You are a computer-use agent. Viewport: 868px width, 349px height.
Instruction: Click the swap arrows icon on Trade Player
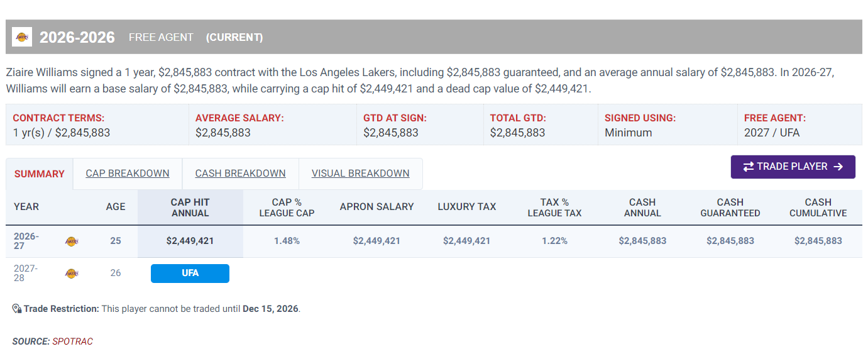(x=749, y=167)
